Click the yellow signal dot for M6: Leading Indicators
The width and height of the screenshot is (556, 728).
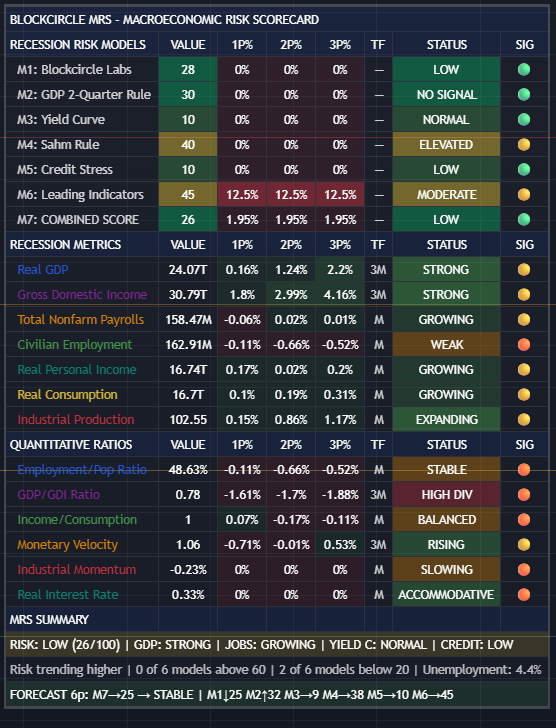click(524, 195)
